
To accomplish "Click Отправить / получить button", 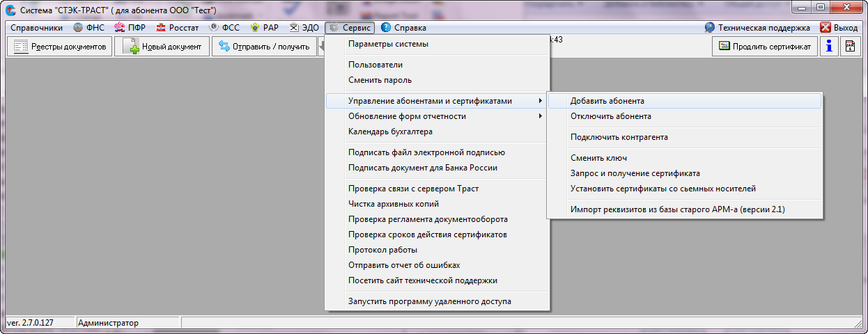I will click(x=264, y=47).
